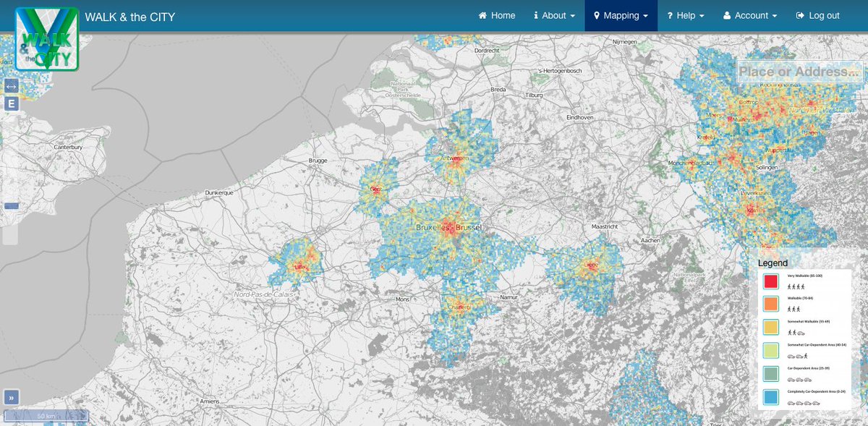Click the 50 km scale bar
This screenshot has height=426, width=868.
pos(46,416)
